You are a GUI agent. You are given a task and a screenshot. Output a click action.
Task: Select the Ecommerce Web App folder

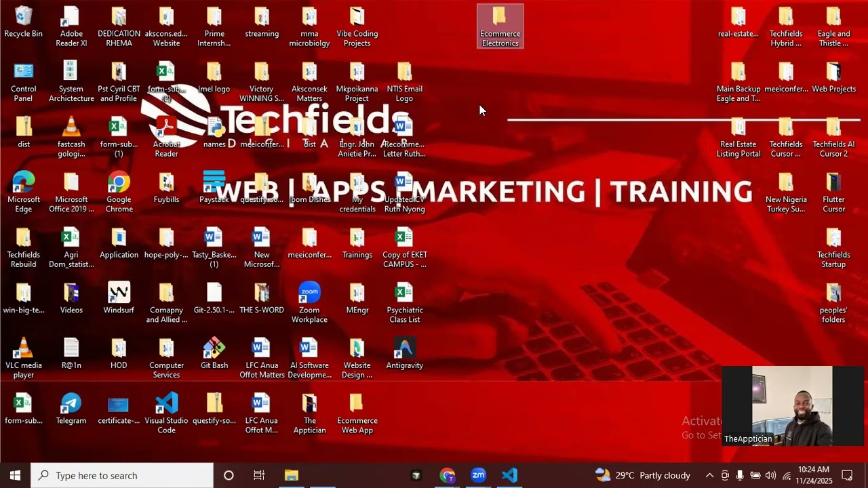point(357,413)
